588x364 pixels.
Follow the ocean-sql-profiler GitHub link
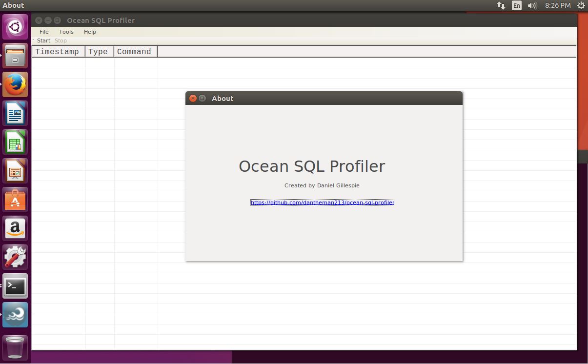click(x=322, y=202)
